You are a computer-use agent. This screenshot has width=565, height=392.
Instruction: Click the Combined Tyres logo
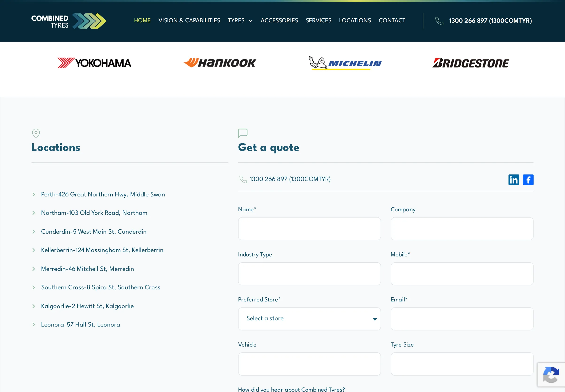[69, 21]
